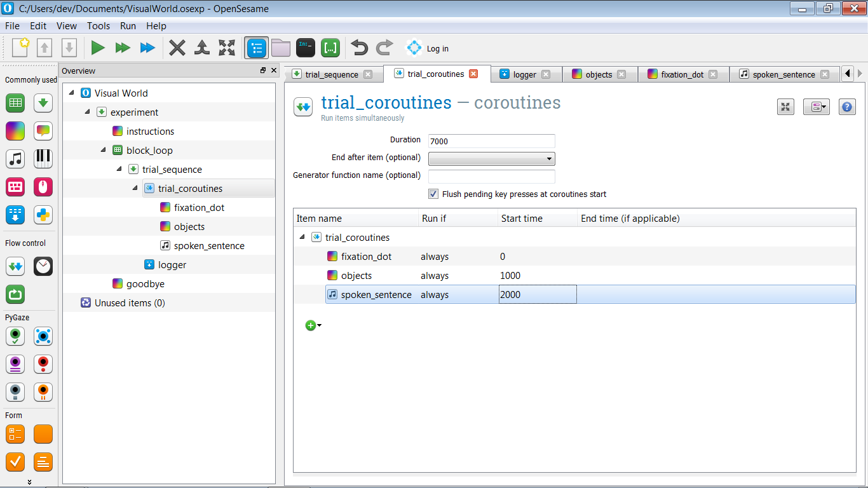
Task: Close the trial_coroutines tab
Action: (x=473, y=74)
